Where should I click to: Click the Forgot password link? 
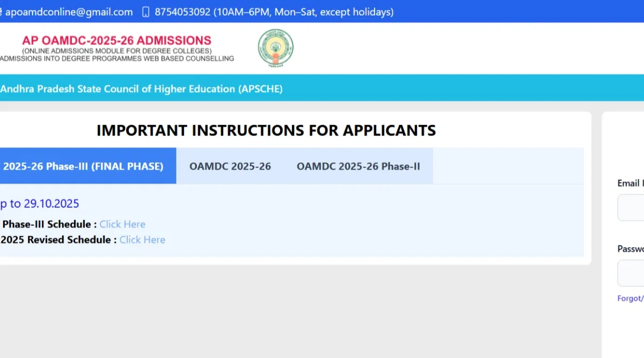(630, 298)
